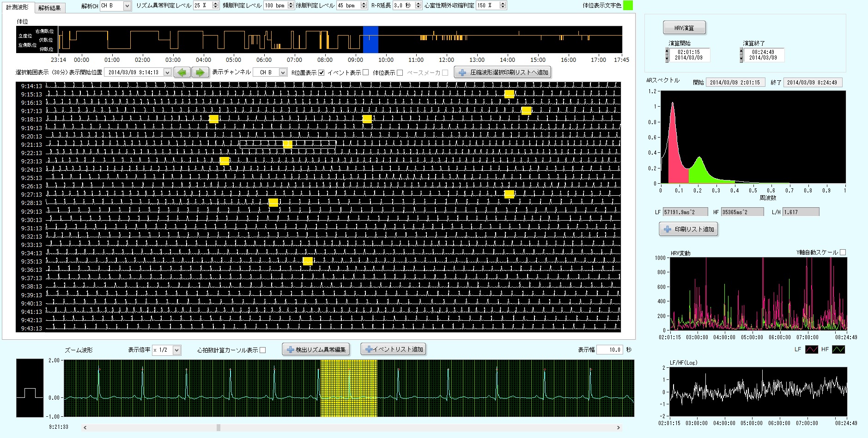Click the リズム異常判定レベル field showing 25 %

203,6
